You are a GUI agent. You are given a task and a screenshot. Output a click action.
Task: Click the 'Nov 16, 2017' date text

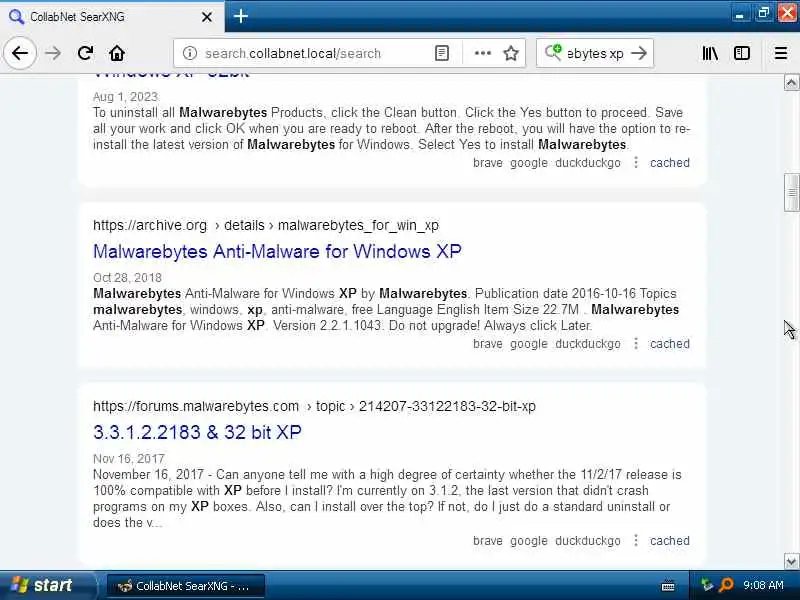coord(129,459)
